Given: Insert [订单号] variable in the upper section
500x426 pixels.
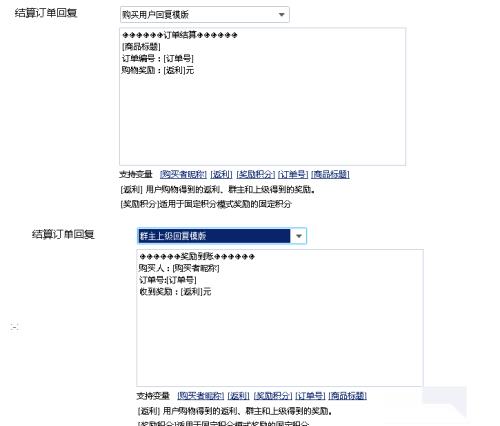Looking at the screenshot, I should coord(293,174).
